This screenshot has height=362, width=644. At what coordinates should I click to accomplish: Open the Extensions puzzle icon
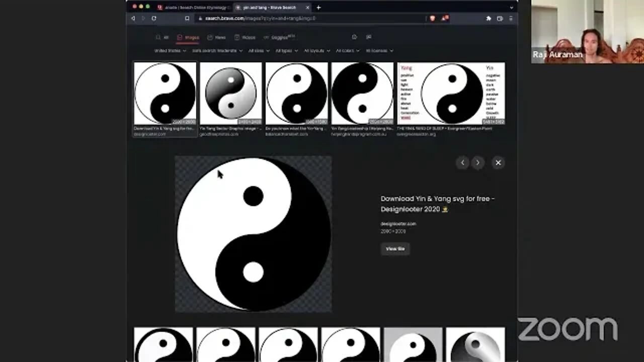click(489, 18)
